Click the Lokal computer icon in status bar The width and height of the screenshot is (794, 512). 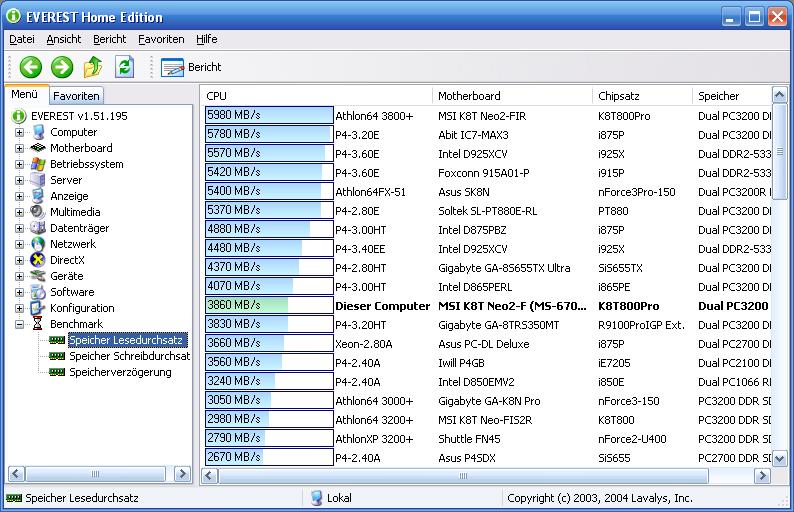pyautogui.click(x=316, y=498)
